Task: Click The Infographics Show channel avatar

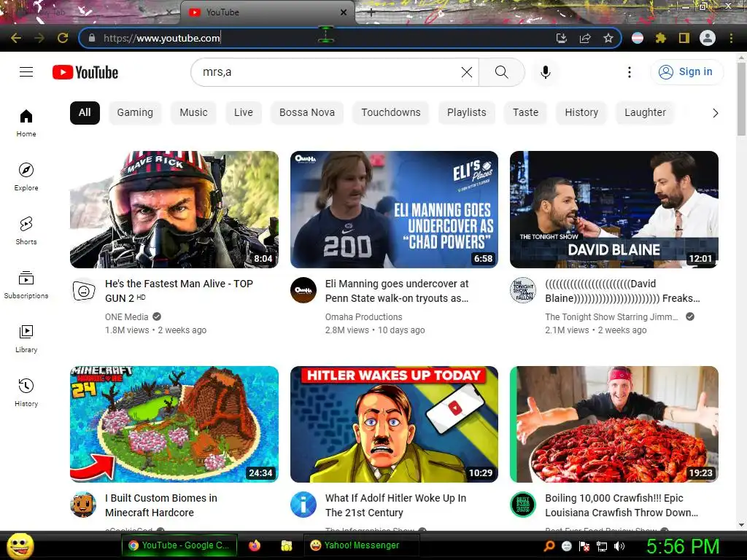Action: [x=303, y=505]
